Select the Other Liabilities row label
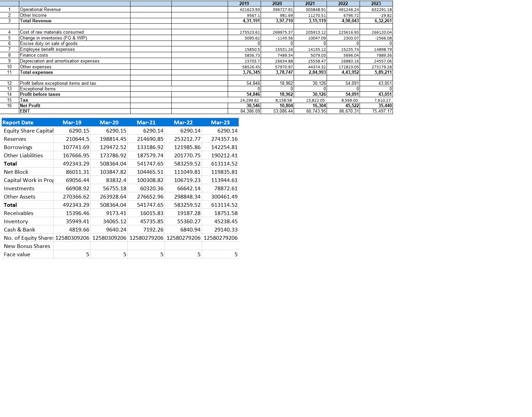Image resolution: width=532 pixels, height=417 pixels. 23,155
